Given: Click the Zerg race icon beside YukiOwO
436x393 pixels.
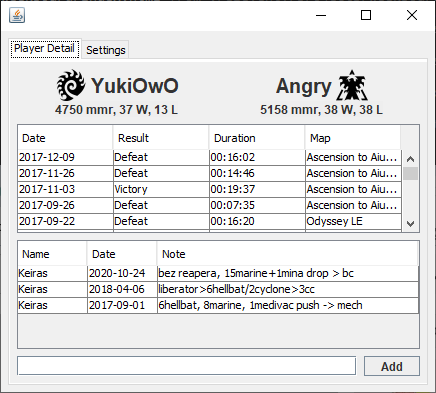Looking at the screenshot, I should tap(70, 85).
